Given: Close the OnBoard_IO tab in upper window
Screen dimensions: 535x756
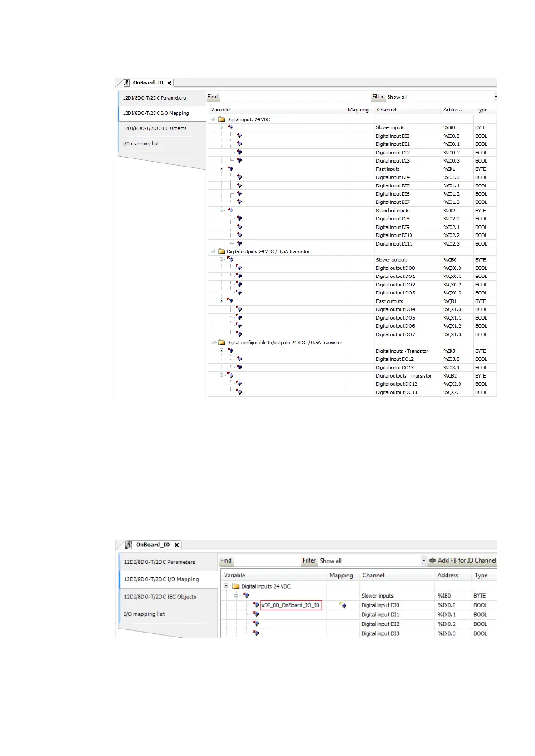Looking at the screenshot, I should pos(169,83).
